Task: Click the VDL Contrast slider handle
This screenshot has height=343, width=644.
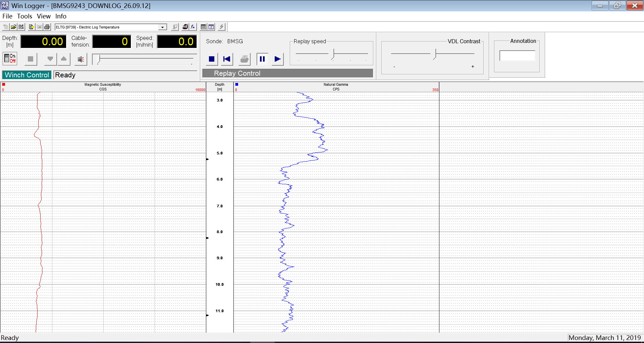Action: [x=435, y=54]
